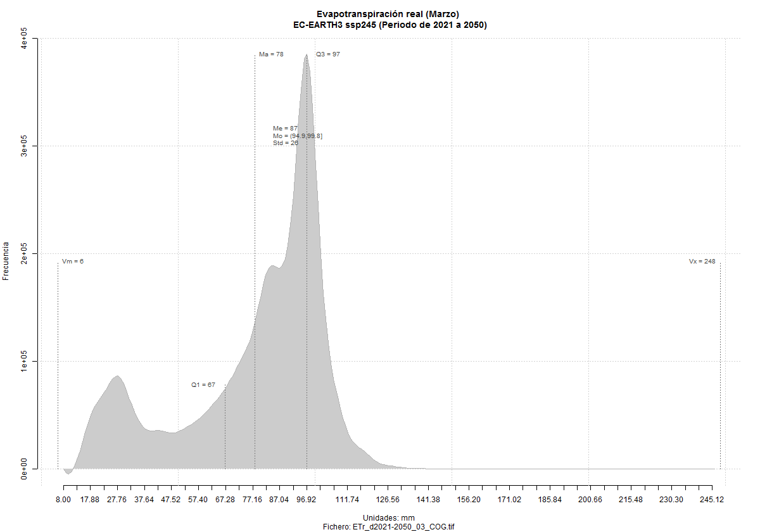Click y-axis tick label '2e+05'
Screen dimensions: 760x532
coord(25,253)
